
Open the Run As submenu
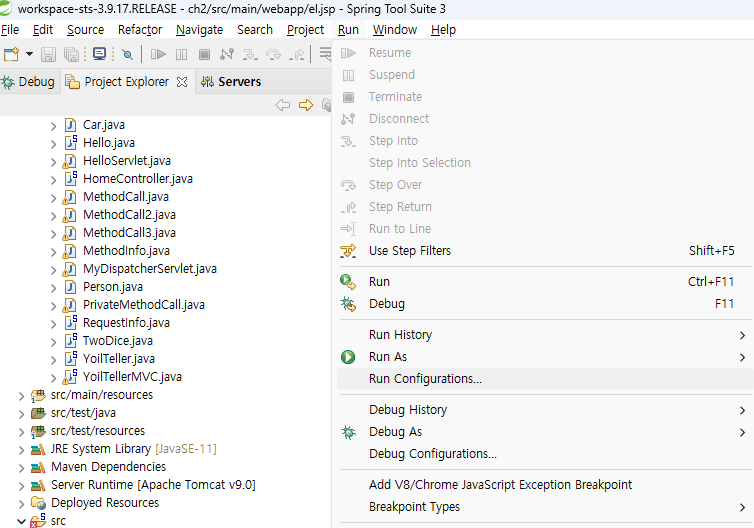click(545, 357)
